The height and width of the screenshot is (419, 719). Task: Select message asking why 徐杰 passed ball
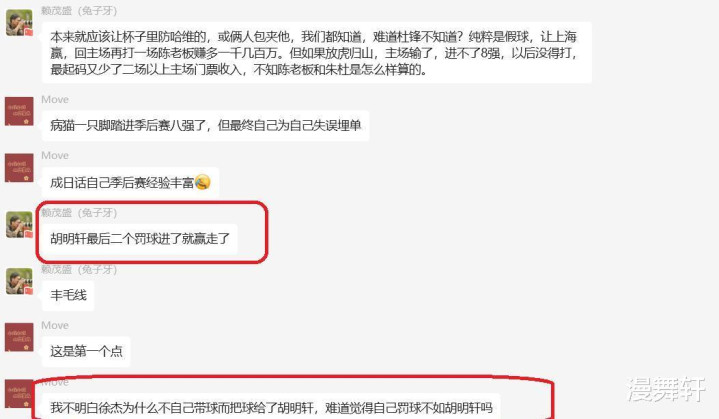[271, 407]
